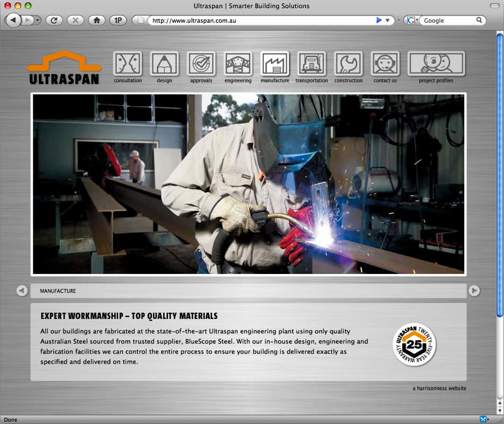
Task: Click the consultation text label
Action: tap(128, 81)
